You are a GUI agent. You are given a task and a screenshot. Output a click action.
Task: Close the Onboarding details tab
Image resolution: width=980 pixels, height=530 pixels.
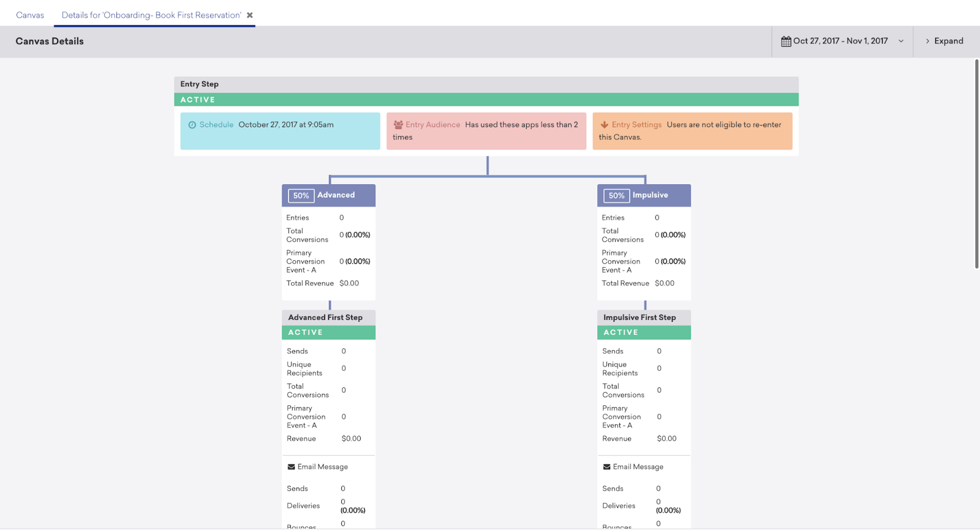250,15
